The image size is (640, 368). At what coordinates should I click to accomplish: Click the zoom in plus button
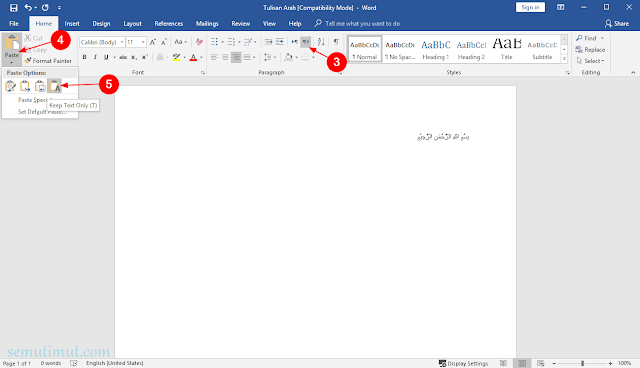click(x=610, y=363)
